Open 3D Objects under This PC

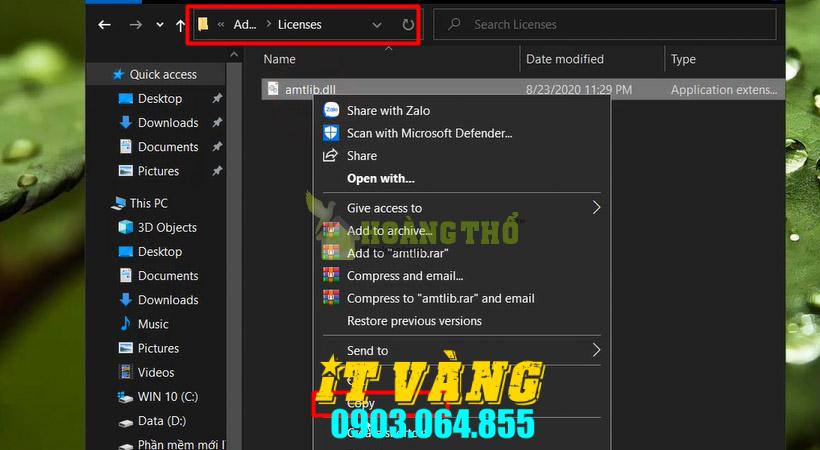click(167, 227)
